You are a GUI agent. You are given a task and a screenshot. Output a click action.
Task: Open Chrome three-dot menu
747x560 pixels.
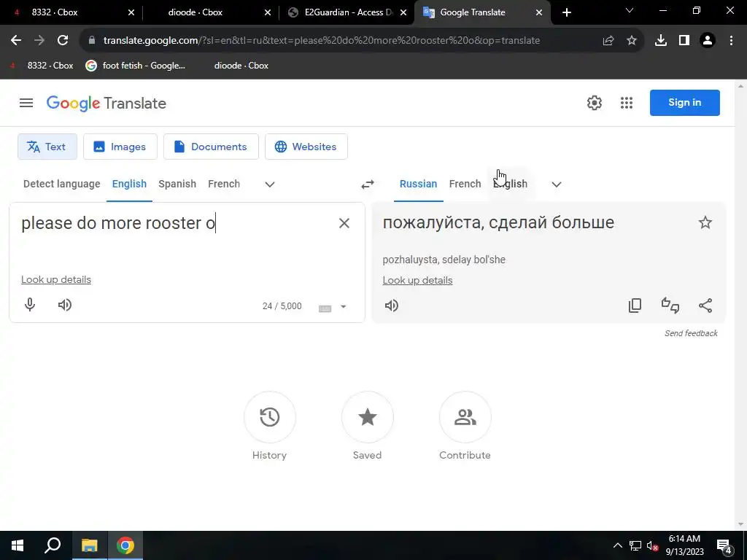click(x=731, y=41)
